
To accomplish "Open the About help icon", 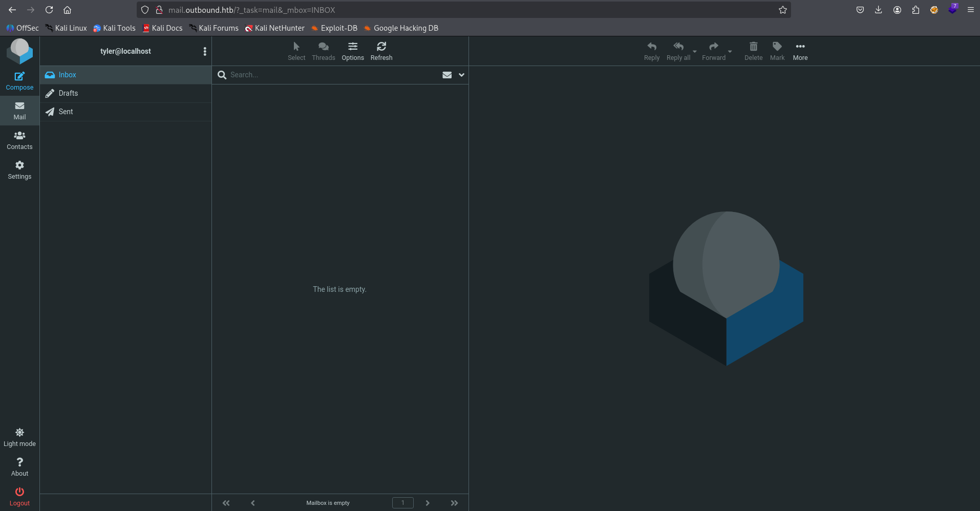I will point(19,466).
